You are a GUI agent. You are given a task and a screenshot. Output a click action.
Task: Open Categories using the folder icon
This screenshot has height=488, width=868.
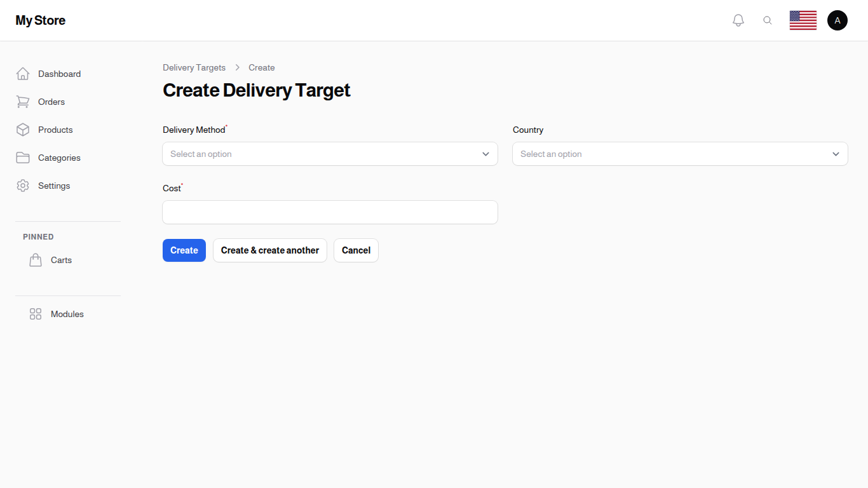point(23,157)
